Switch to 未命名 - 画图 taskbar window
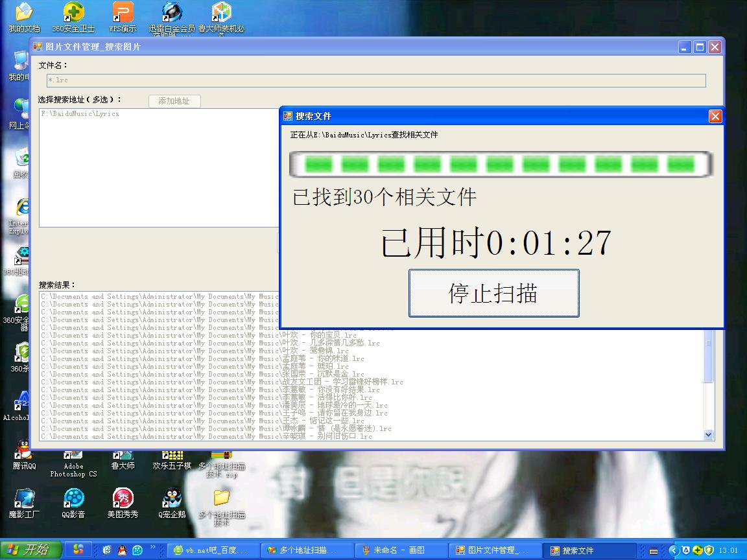The width and height of the screenshot is (747, 560). click(x=401, y=550)
